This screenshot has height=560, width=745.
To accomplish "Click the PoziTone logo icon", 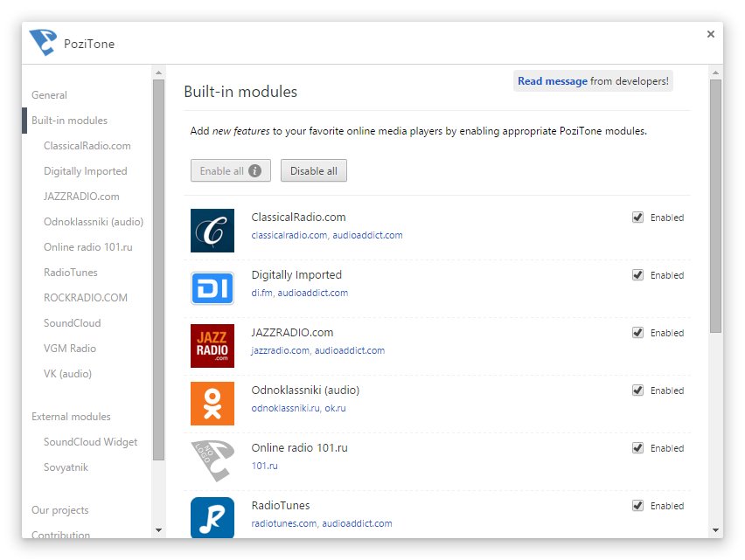I will (x=43, y=42).
